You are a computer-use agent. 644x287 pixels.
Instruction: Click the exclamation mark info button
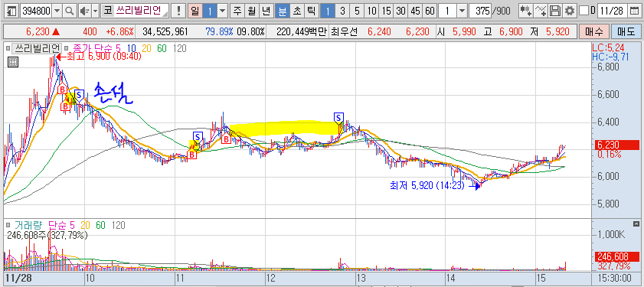[x=178, y=11]
